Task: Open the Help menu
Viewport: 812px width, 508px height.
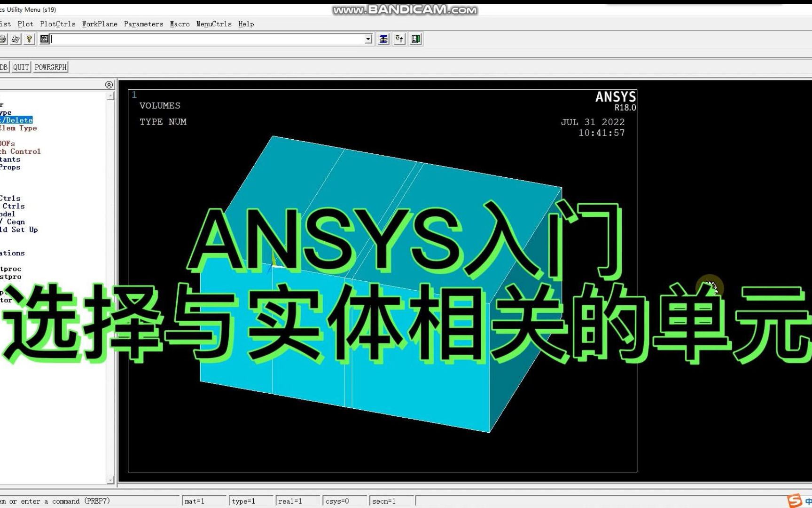Action: point(246,24)
